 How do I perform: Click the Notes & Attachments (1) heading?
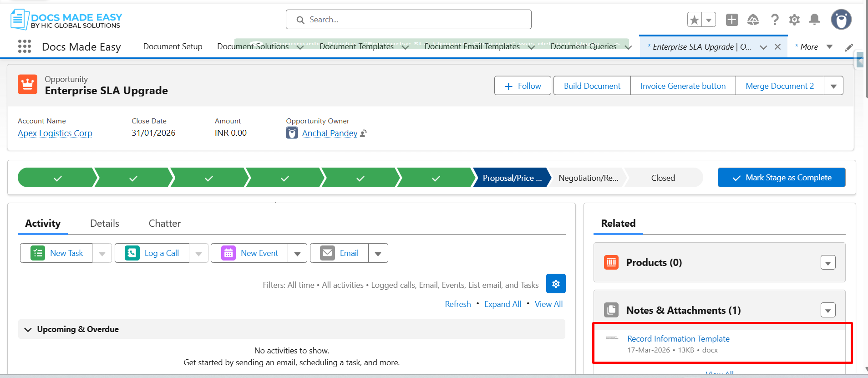[x=683, y=310]
